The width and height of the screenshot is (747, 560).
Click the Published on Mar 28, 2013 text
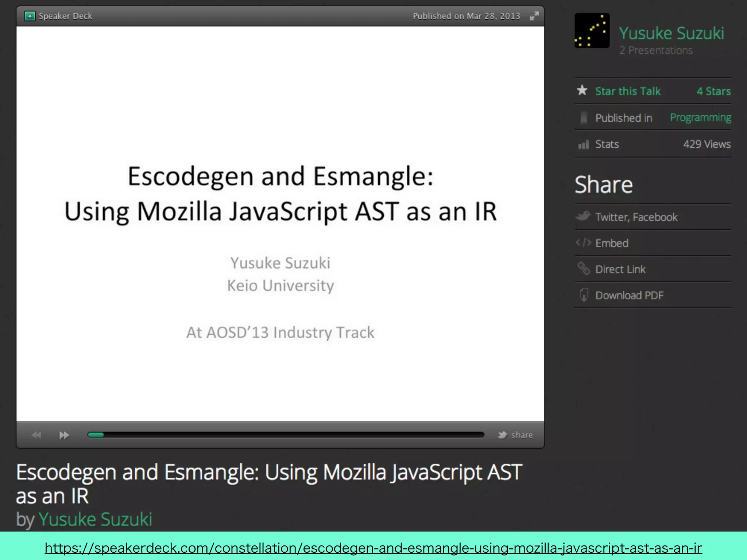467,16
